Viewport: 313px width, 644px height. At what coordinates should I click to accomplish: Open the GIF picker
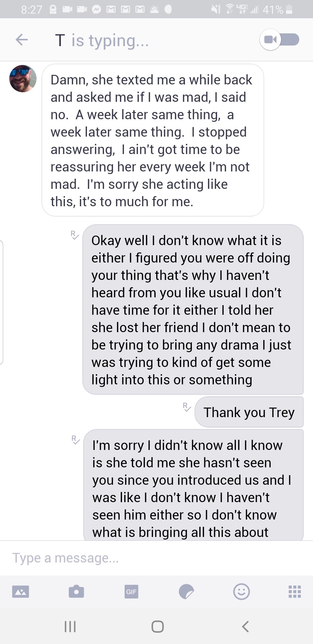click(131, 591)
